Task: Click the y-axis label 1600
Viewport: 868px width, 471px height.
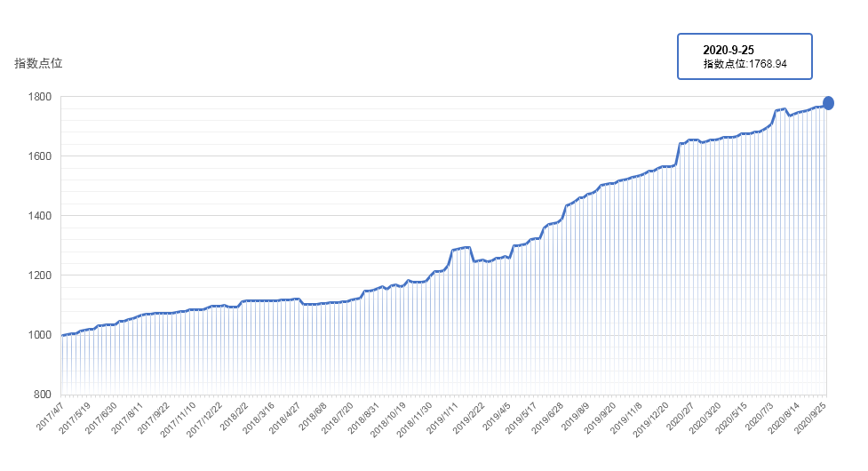Action: [40, 156]
